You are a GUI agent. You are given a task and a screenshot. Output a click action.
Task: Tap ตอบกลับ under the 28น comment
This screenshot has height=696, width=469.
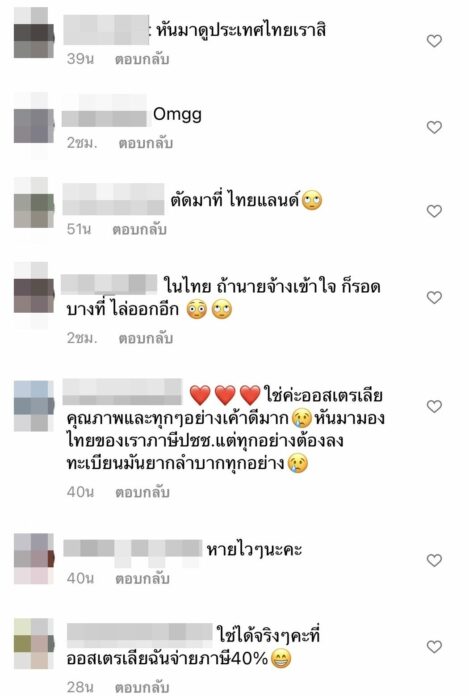[142, 688]
